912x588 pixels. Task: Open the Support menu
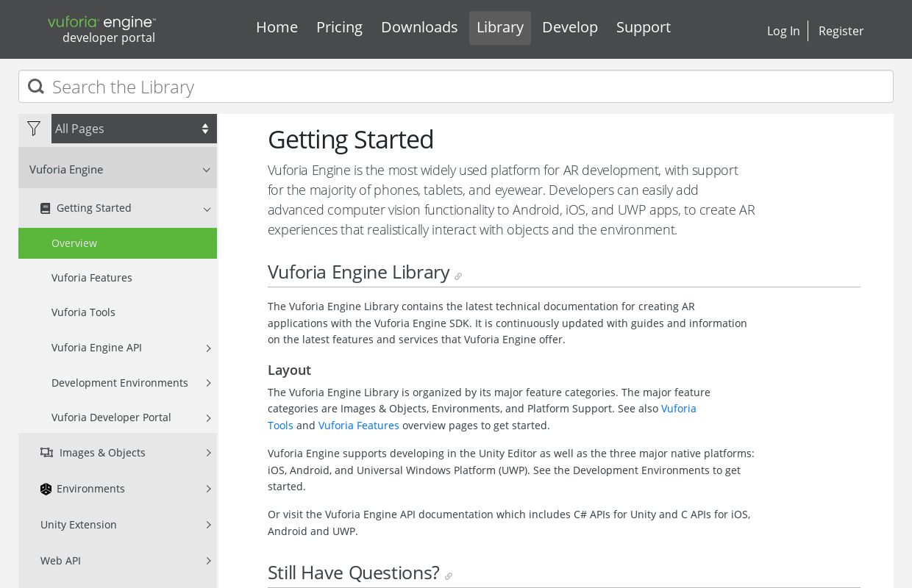click(x=644, y=27)
